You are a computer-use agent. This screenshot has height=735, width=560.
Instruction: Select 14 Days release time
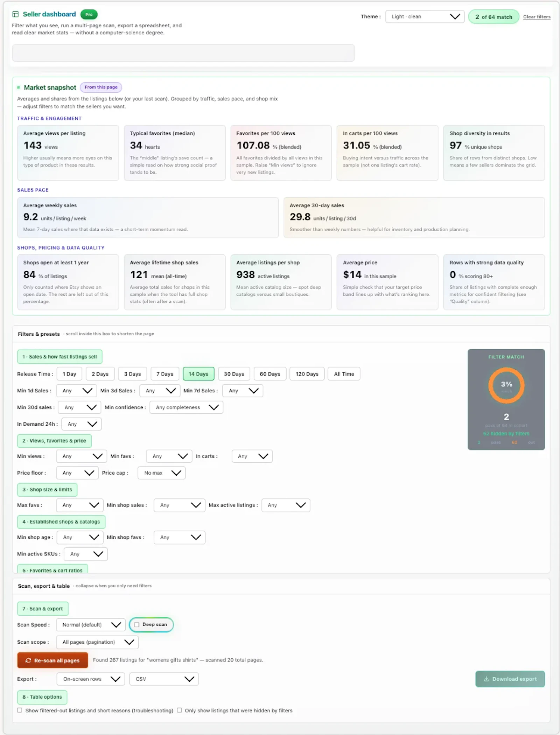coord(198,374)
